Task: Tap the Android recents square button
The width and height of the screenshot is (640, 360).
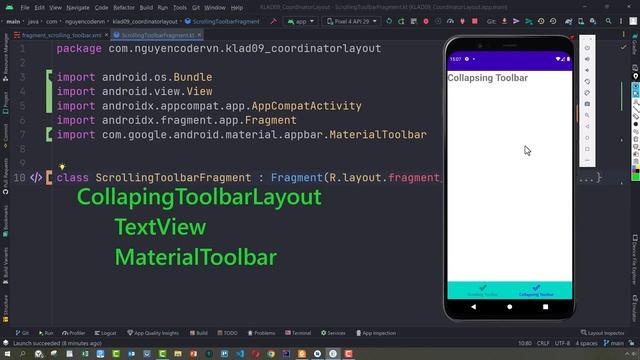Action: coord(545,307)
